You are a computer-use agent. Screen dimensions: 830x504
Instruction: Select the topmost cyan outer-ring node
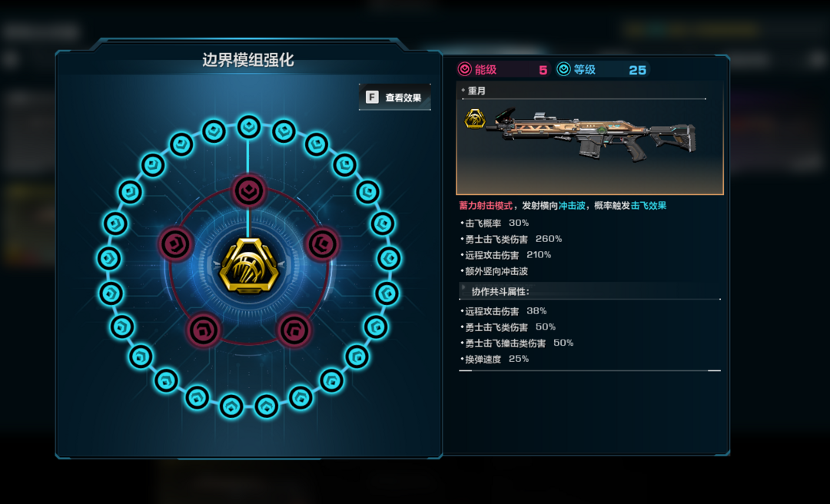(x=249, y=127)
